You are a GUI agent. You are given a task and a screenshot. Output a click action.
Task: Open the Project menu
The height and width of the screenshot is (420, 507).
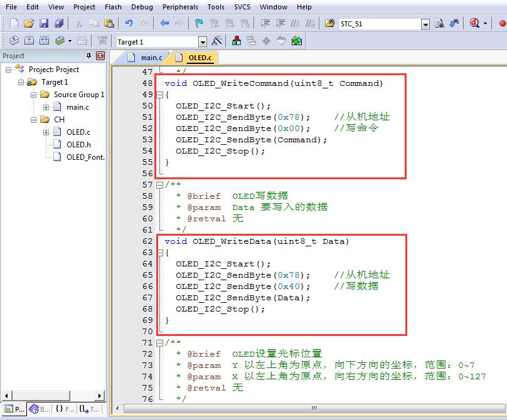click(x=84, y=7)
